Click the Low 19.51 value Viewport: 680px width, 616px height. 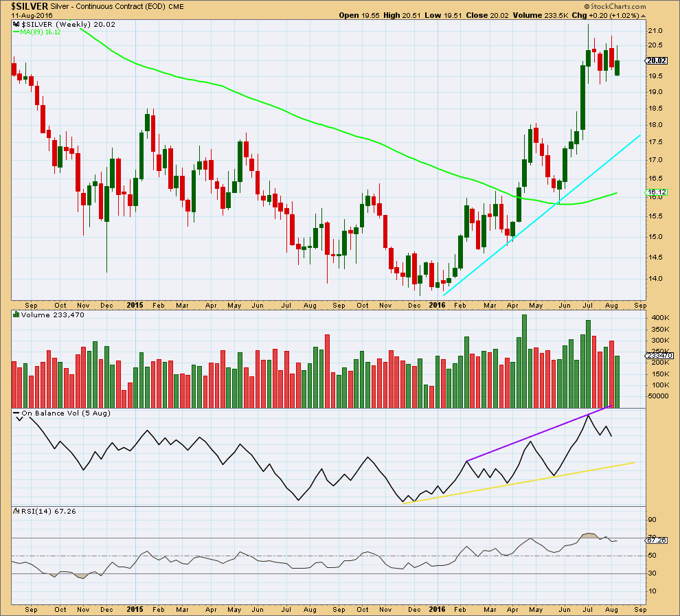[443, 15]
